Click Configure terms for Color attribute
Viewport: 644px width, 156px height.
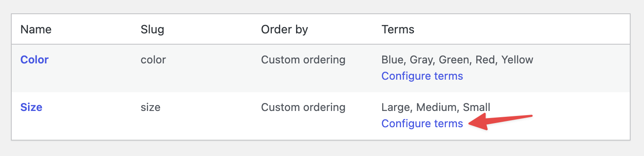pyautogui.click(x=422, y=76)
